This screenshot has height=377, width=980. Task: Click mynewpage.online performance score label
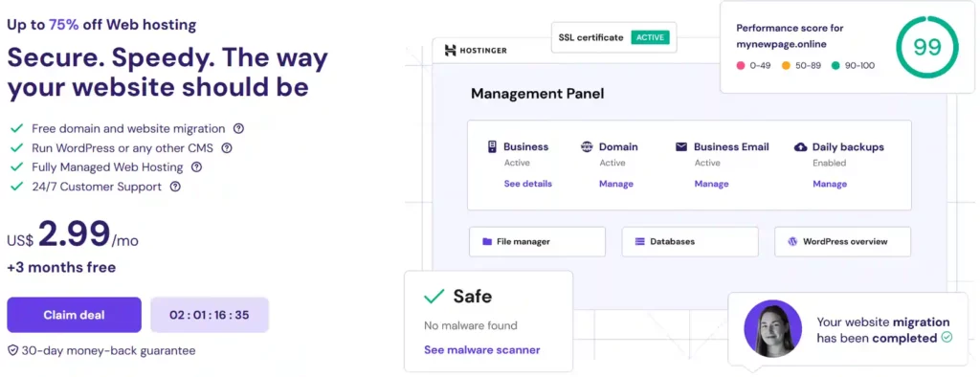pyautogui.click(x=781, y=44)
